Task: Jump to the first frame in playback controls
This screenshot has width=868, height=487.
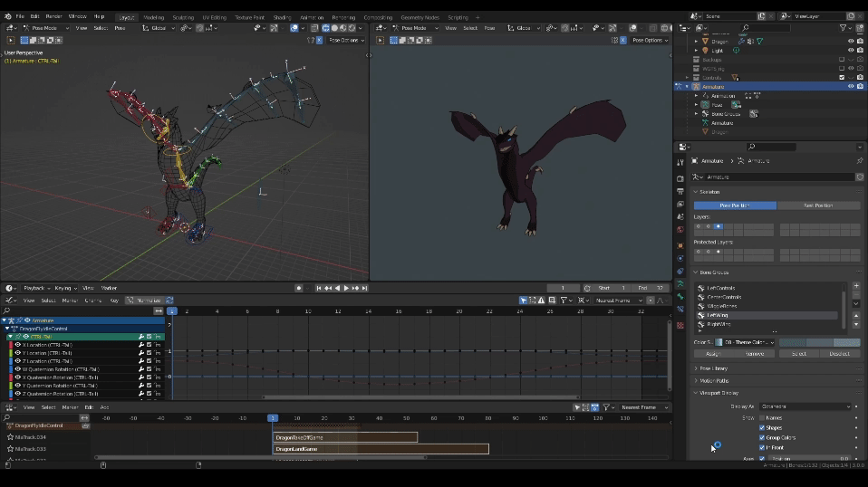Action: pyautogui.click(x=319, y=288)
